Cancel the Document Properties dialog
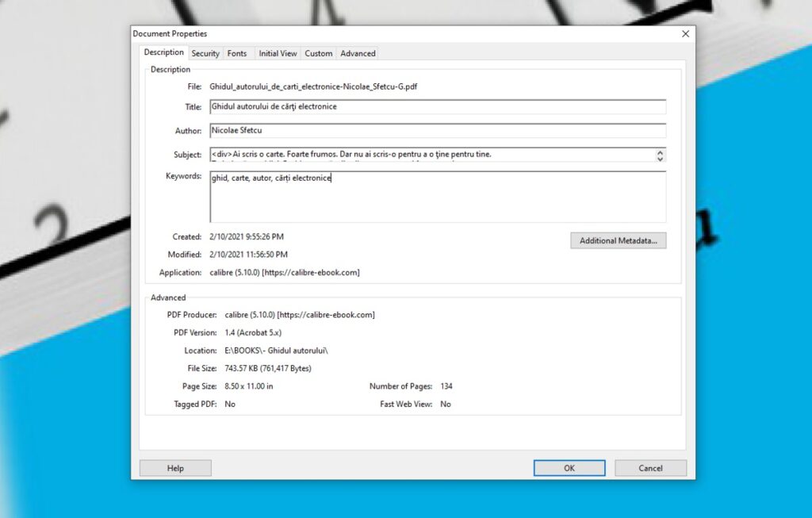 pos(650,468)
